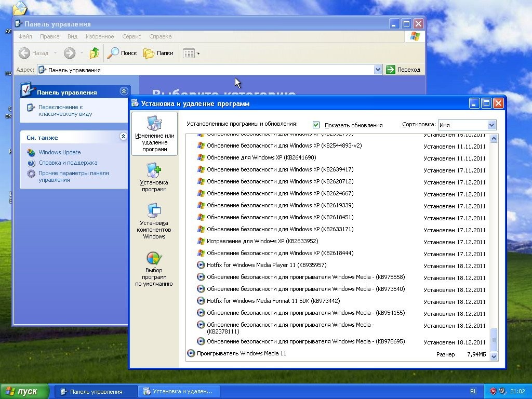
Task: Click the scrollbar thumb in programs list
Action: [494, 340]
